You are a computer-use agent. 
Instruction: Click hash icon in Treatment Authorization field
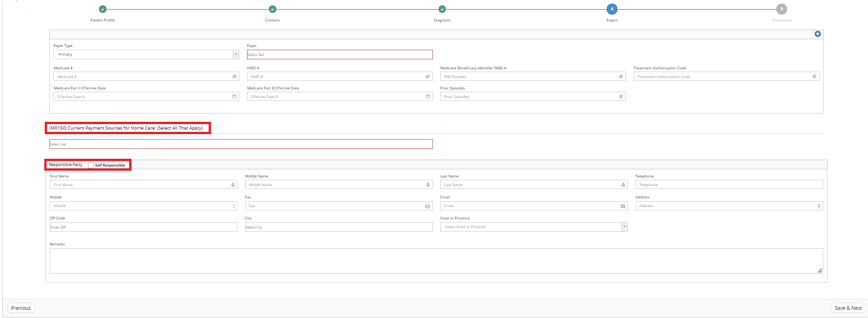[x=814, y=77]
